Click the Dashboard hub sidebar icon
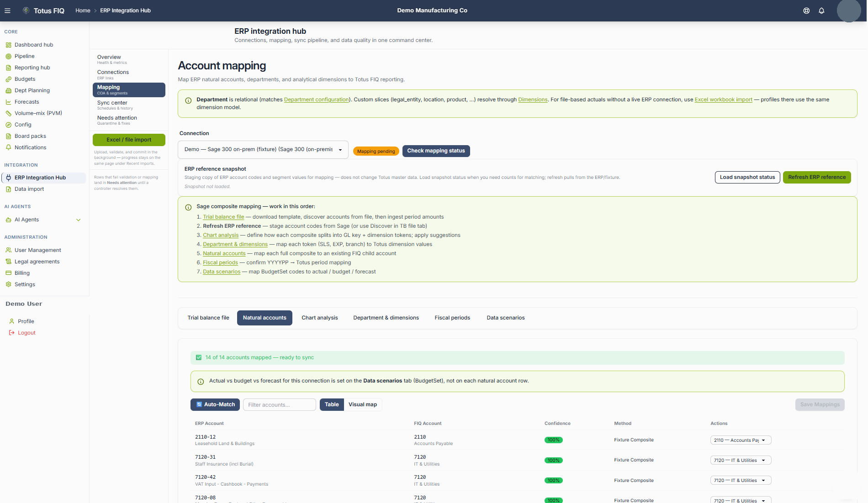The image size is (868, 503). pyautogui.click(x=8, y=45)
